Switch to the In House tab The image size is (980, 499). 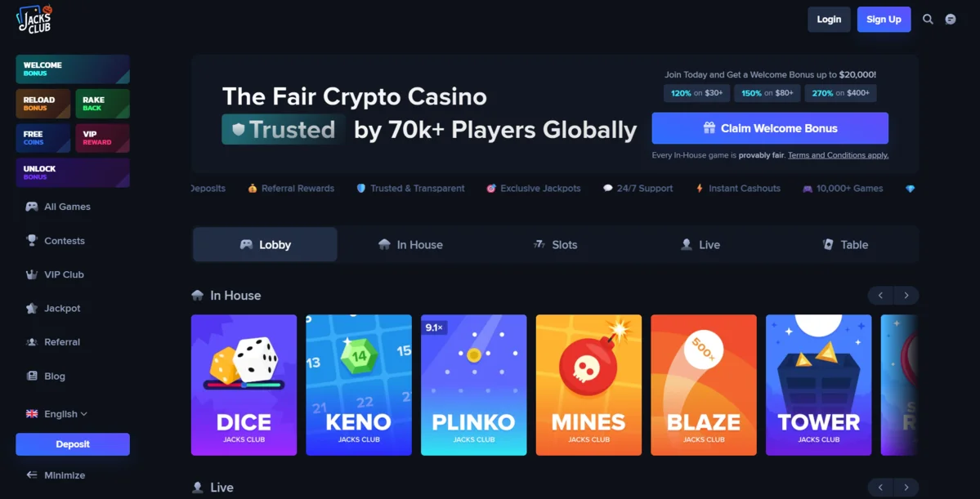click(x=410, y=245)
